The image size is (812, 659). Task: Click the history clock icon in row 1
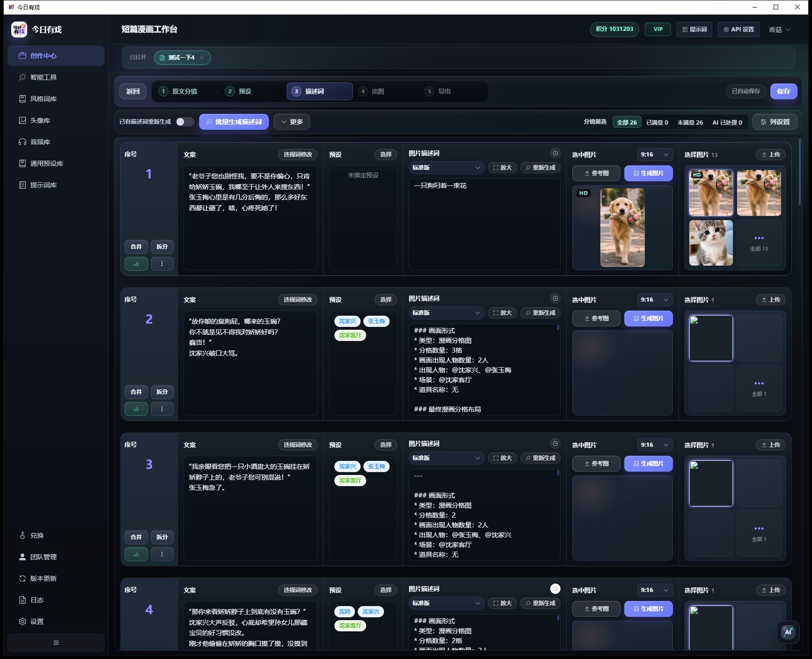click(x=555, y=153)
